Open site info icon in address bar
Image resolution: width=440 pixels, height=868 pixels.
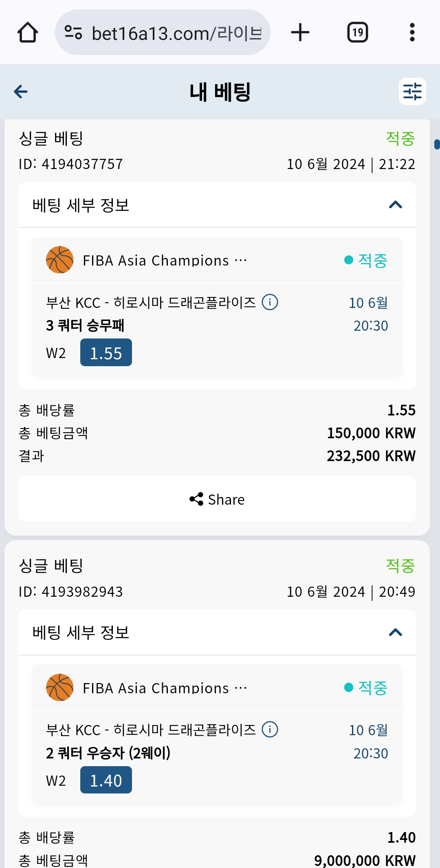pos(73,33)
